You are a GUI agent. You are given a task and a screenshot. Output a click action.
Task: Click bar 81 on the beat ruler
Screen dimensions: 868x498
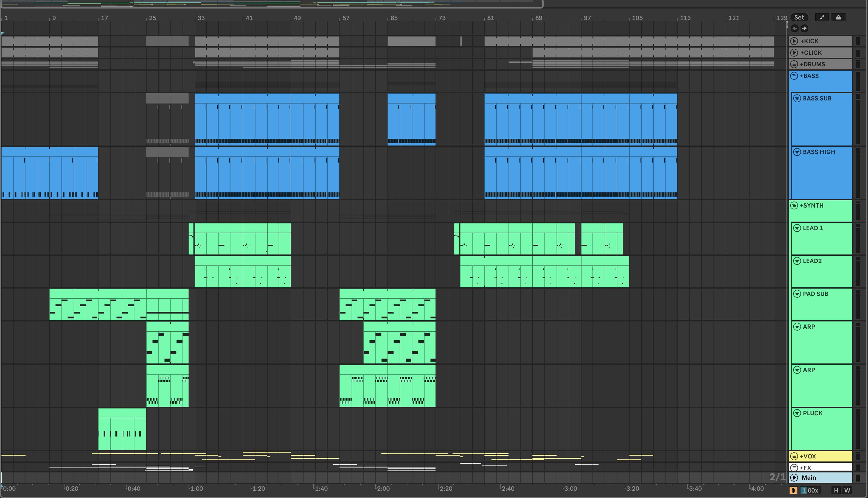coord(490,18)
